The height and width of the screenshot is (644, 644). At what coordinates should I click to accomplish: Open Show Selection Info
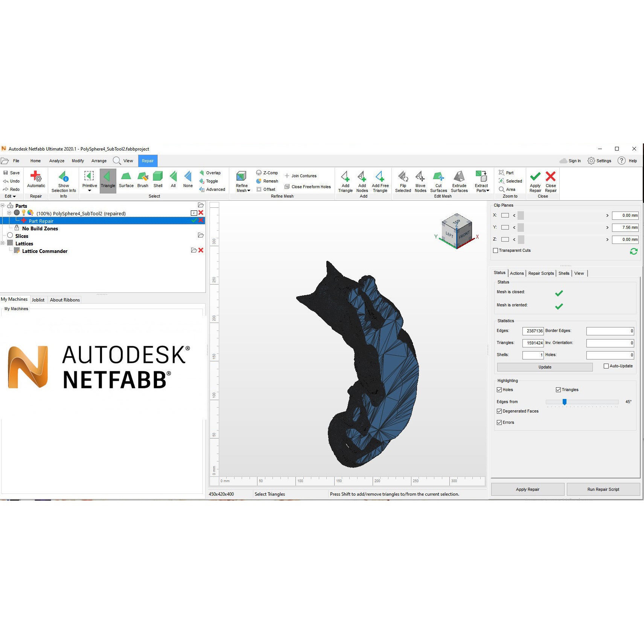[x=64, y=181]
